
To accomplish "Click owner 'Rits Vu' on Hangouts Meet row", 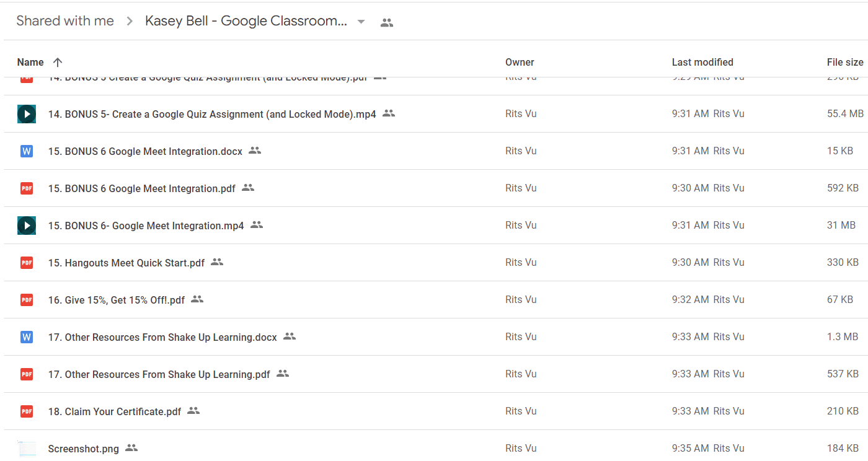I will (521, 263).
